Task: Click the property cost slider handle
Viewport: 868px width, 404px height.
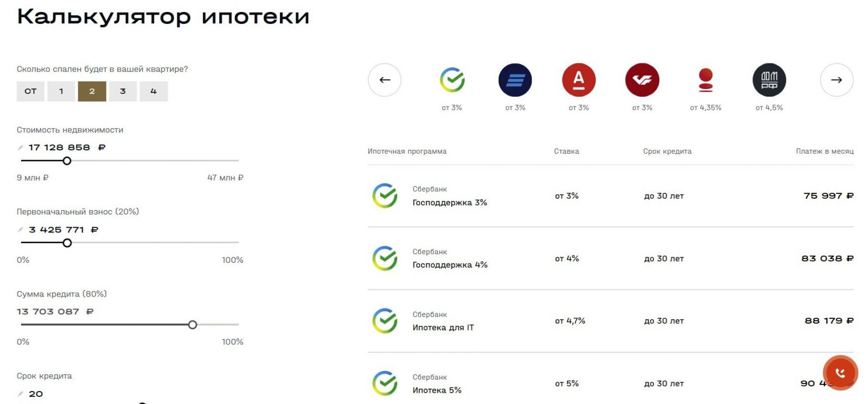Action: tap(67, 161)
